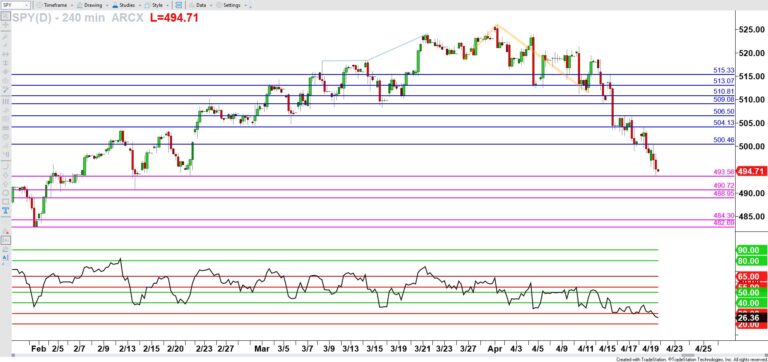Select the 506.50 level label
The image size is (768, 362).
723,112
